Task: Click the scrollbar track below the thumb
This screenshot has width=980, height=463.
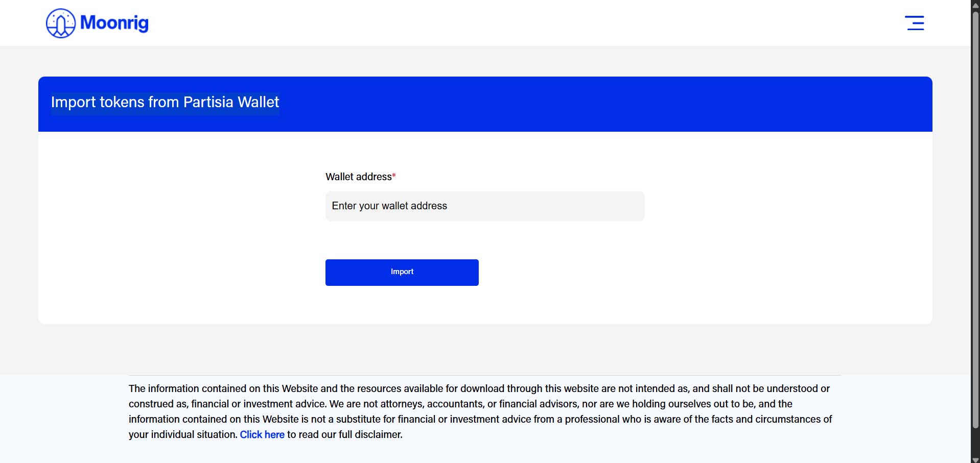Action: pyautogui.click(x=975, y=442)
